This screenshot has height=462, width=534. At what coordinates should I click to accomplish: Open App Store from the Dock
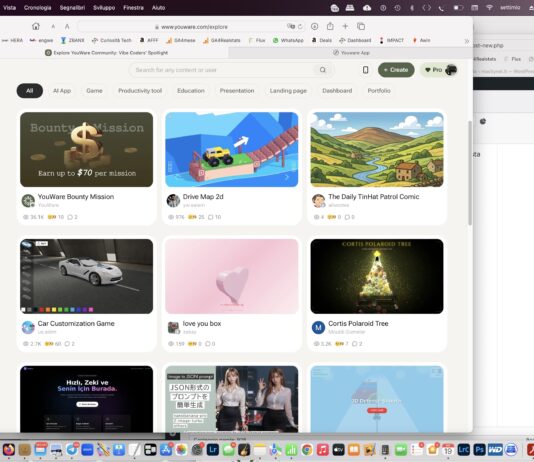pos(166,449)
